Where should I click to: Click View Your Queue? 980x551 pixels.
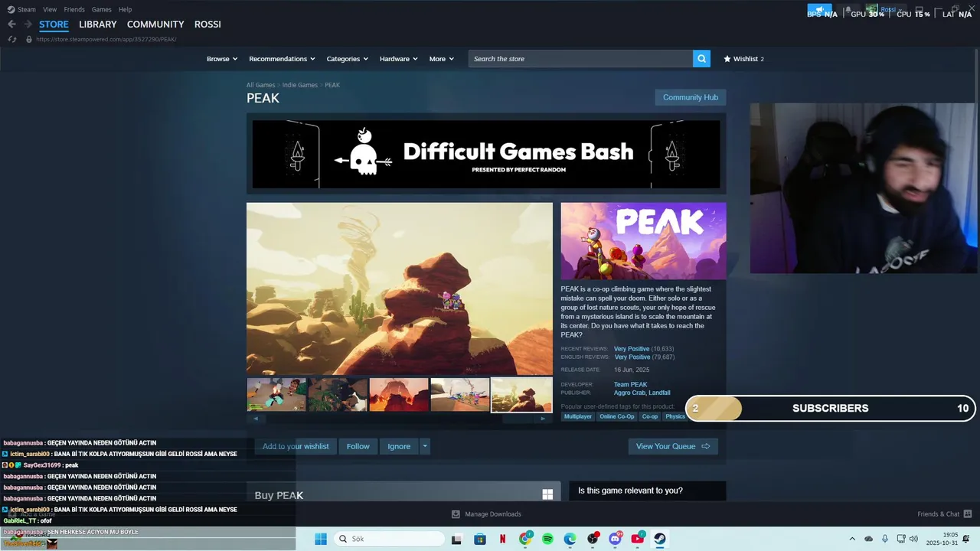click(x=673, y=446)
